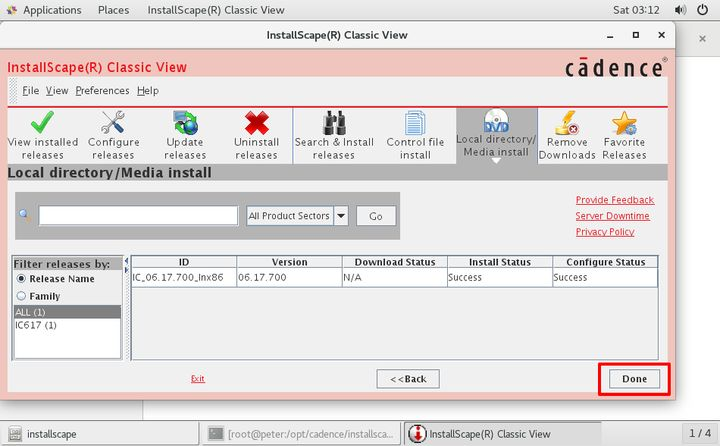
Task: Select the Release Name radio button
Action: click(21, 279)
